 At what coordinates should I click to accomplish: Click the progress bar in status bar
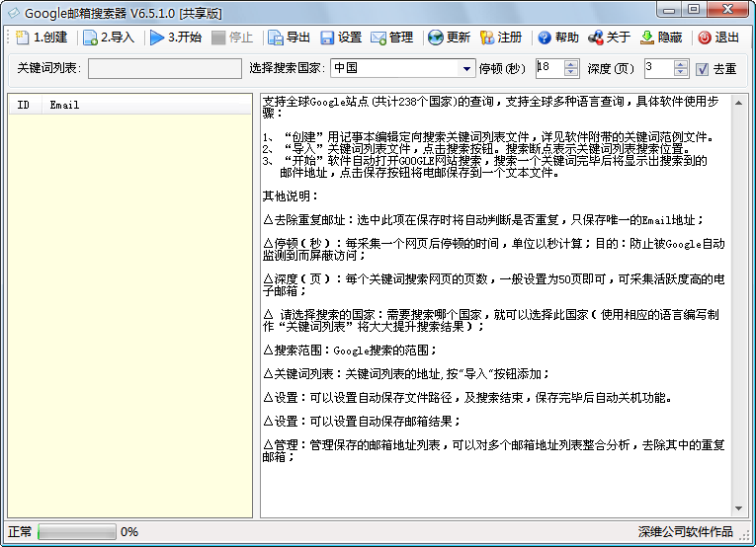(76, 532)
